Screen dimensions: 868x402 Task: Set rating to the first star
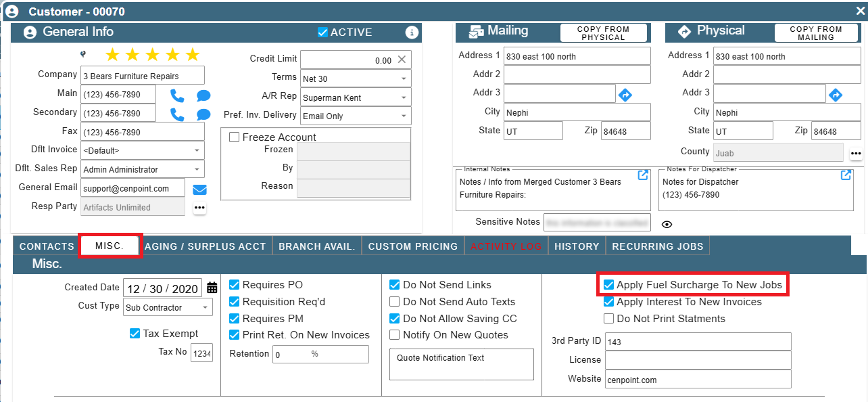[x=112, y=55]
